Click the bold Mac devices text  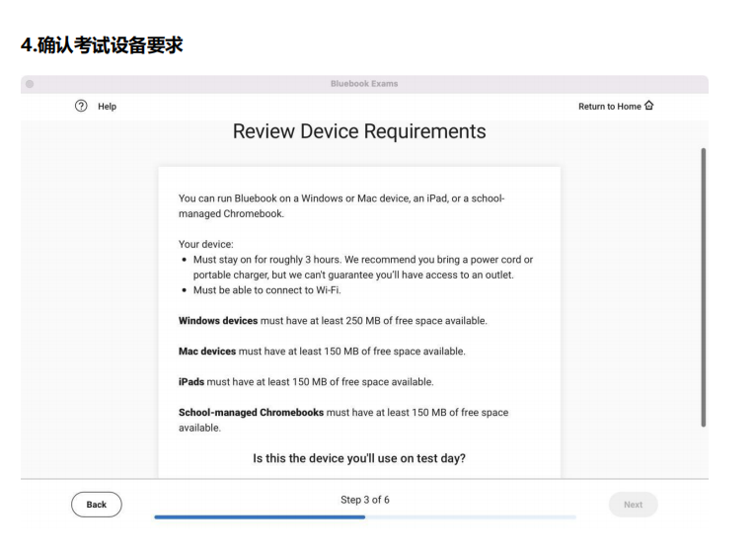point(207,352)
